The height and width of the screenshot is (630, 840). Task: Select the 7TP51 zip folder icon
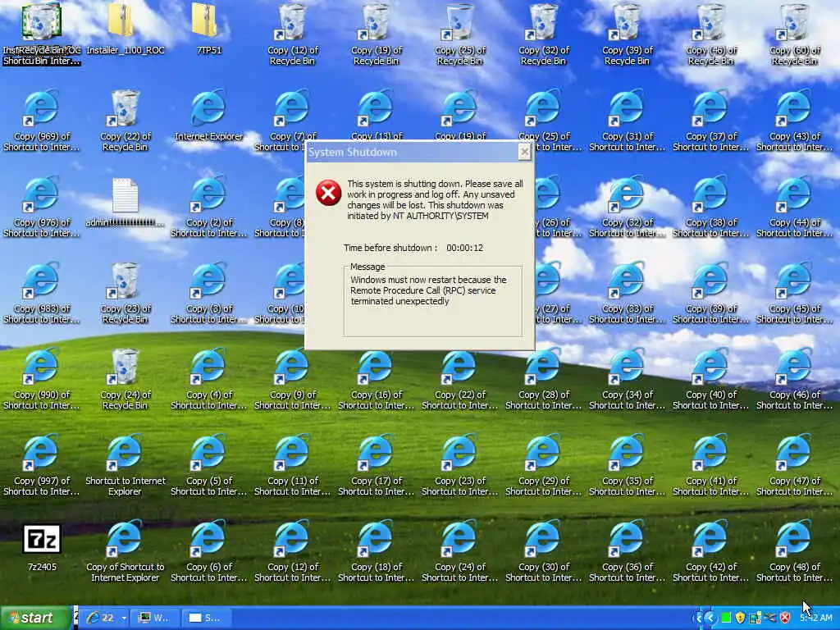point(209,31)
